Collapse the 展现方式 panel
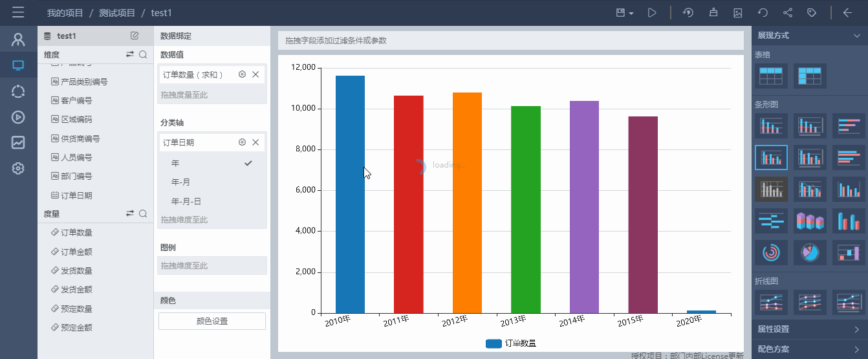Screen dimensions: 868x359 pyautogui.click(x=857, y=36)
